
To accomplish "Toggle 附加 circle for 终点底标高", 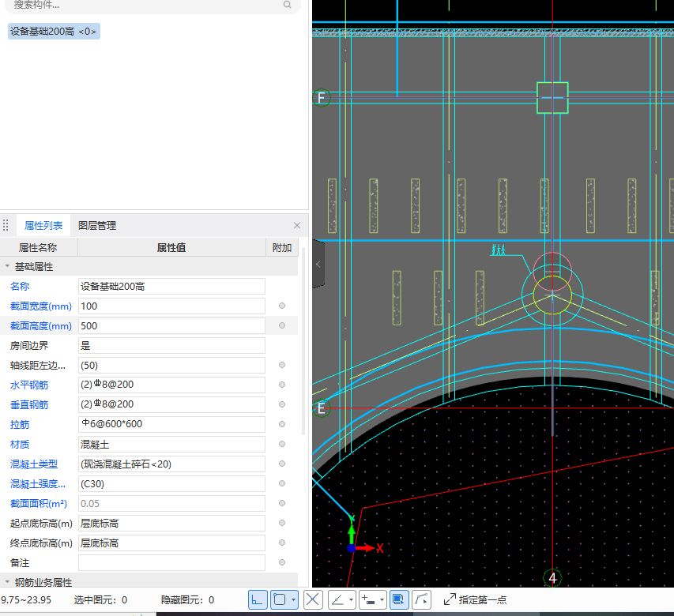I will tap(282, 543).
